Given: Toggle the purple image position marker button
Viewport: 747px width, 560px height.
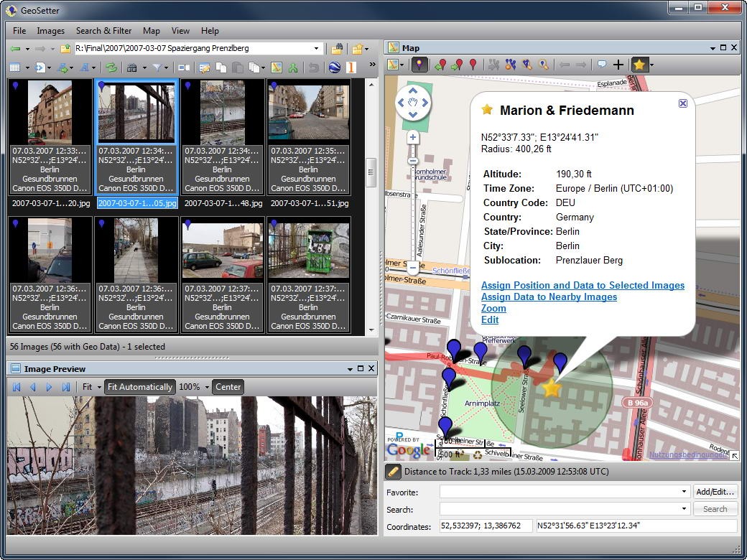Looking at the screenshot, I should point(419,65).
